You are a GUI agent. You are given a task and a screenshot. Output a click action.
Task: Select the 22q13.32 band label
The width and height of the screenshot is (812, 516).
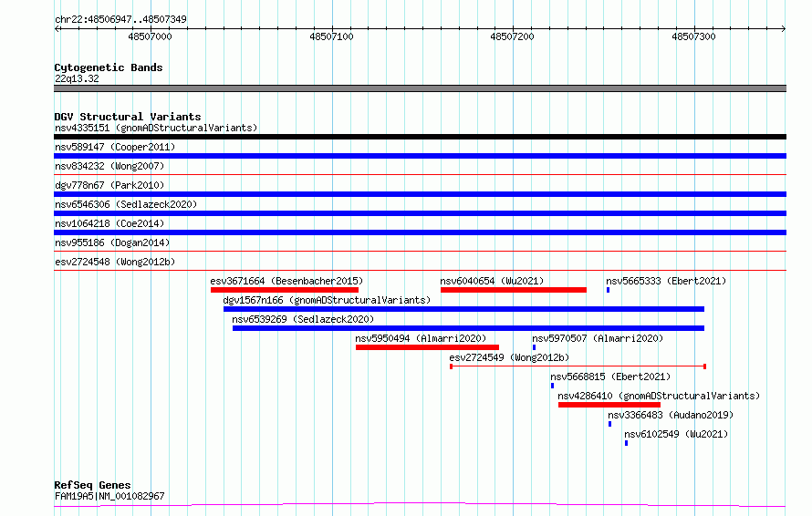(77, 78)
